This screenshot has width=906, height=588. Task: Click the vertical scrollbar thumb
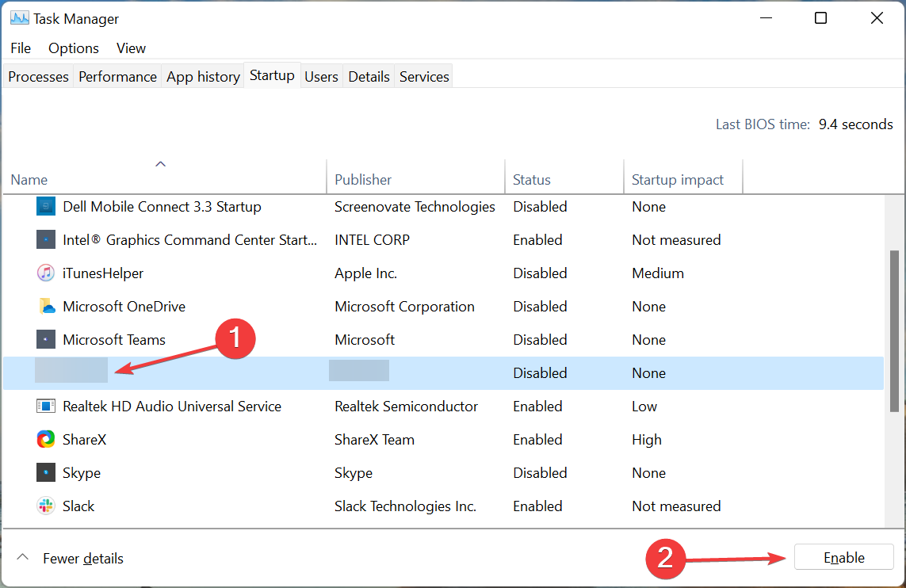coord(894,331)
